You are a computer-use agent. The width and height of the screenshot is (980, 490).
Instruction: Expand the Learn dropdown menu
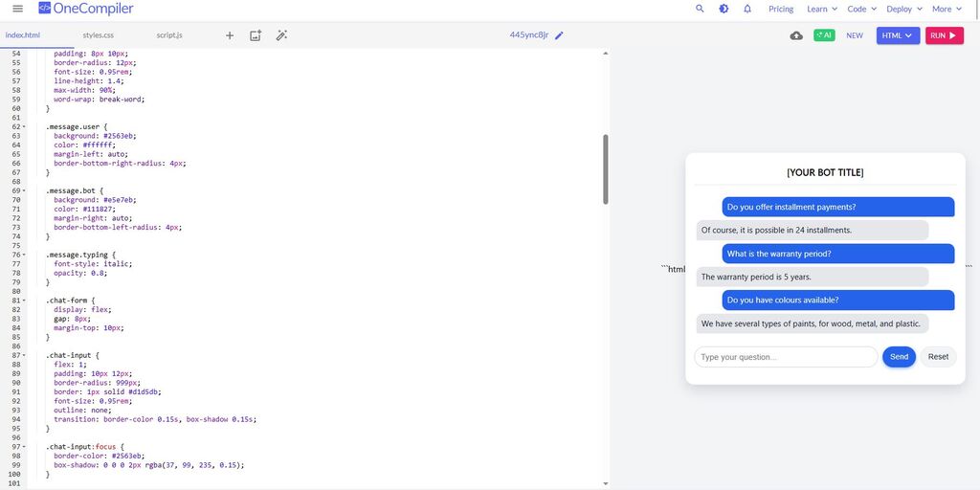tap(821, 9)
